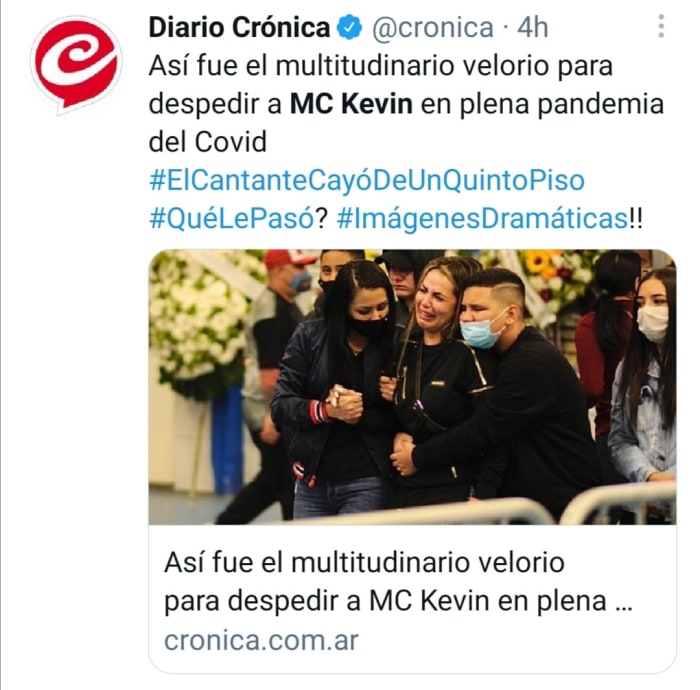Click the blue verified badge
700x690 pixels.
(x=349, y=27)
